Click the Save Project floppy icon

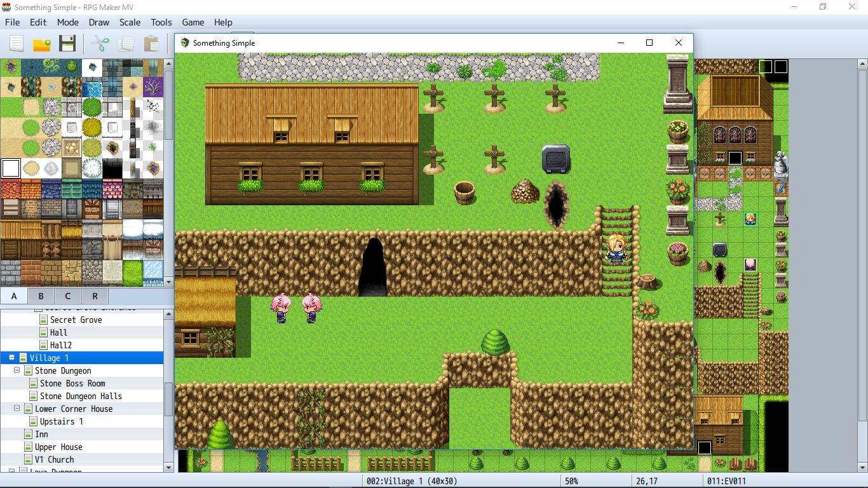point(67,44)
